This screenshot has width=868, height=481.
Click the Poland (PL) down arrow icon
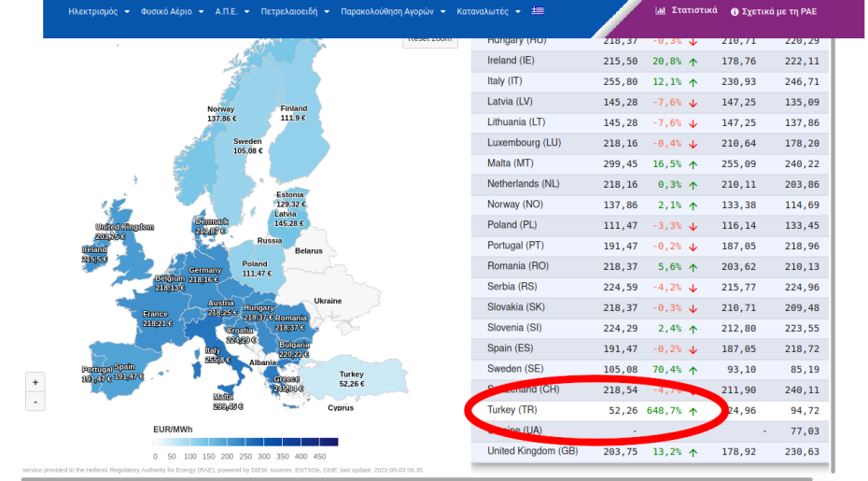pyautogui.click(x=693, y=226)
